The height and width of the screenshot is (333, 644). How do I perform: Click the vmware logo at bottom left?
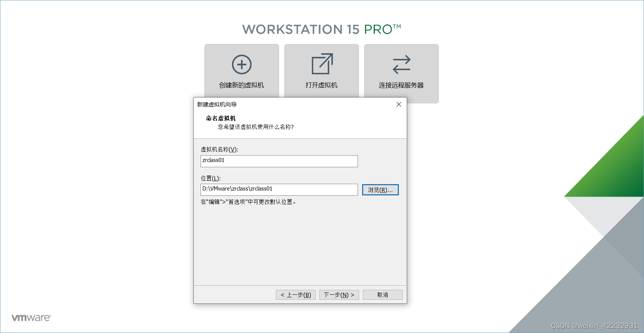pos(31,318)
